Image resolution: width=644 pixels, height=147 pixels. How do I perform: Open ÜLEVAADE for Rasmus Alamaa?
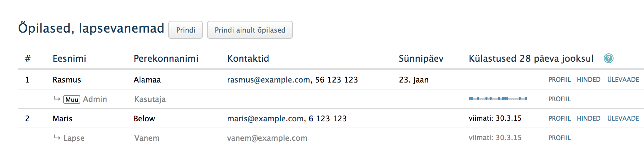coord(623,80)
